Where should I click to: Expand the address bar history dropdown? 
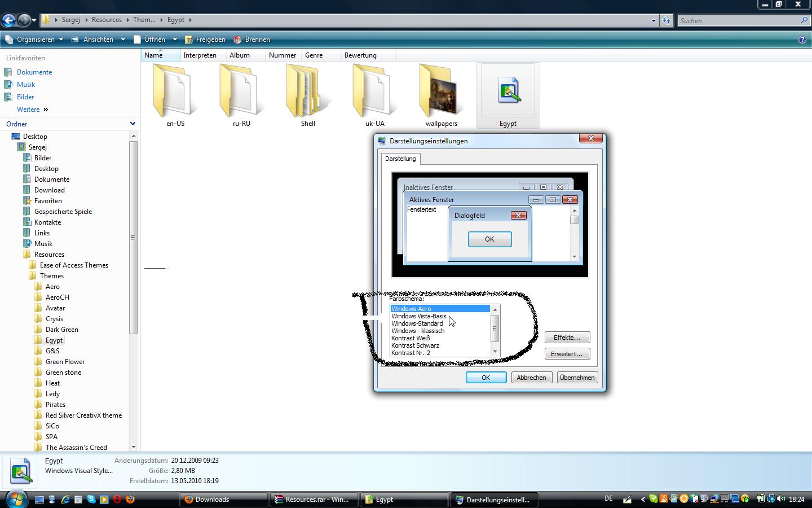[x=654, y=21]
